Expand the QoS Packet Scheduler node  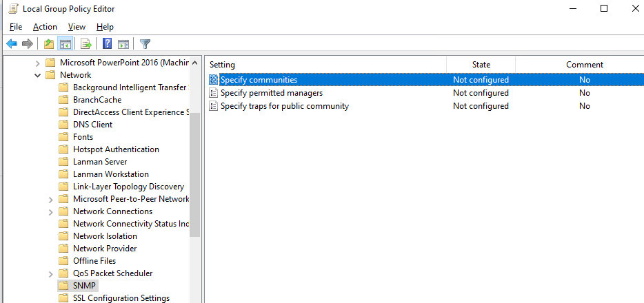pyautogui.click(x=51, y=273)
